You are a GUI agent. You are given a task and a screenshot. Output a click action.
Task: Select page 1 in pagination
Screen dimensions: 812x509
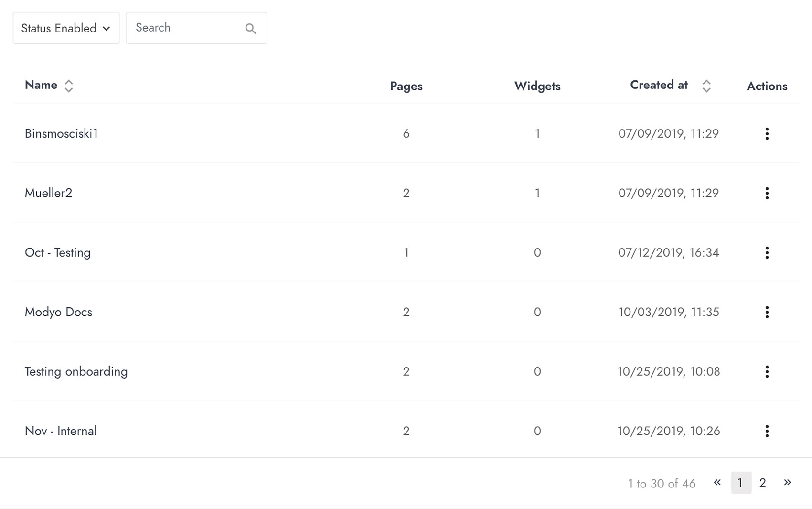pyautogui.click(x=741, y=483)
